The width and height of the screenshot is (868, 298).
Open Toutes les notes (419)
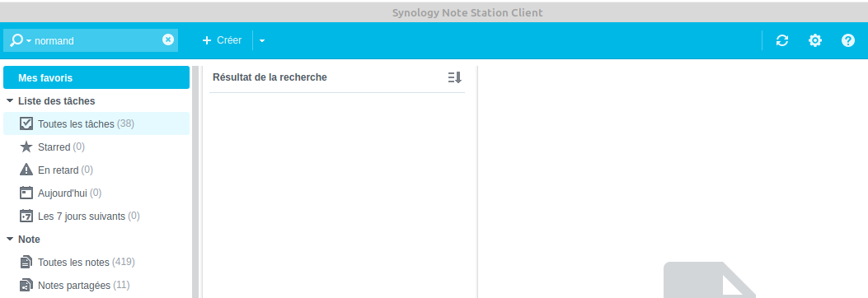[x=96, y=262]
